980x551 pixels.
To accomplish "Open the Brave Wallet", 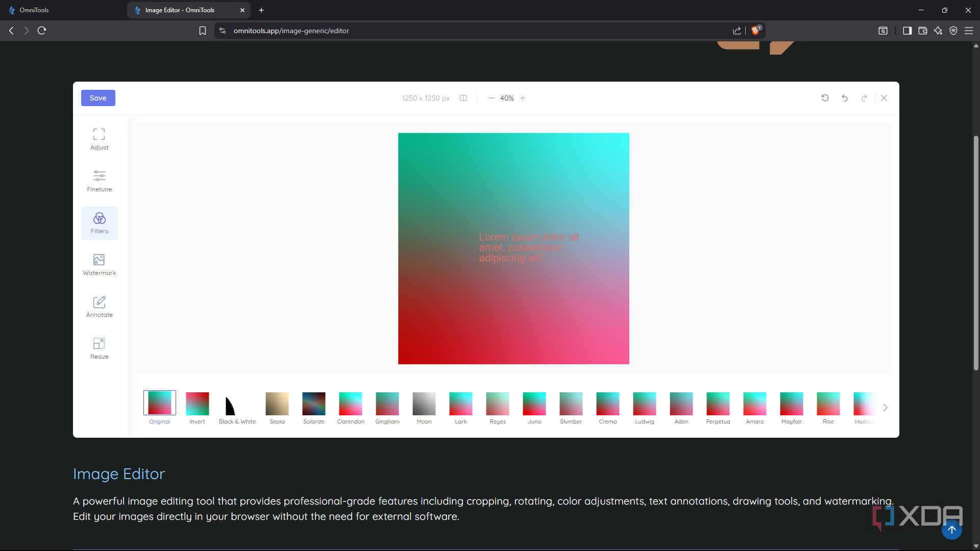I will click(x=923, y=31).
